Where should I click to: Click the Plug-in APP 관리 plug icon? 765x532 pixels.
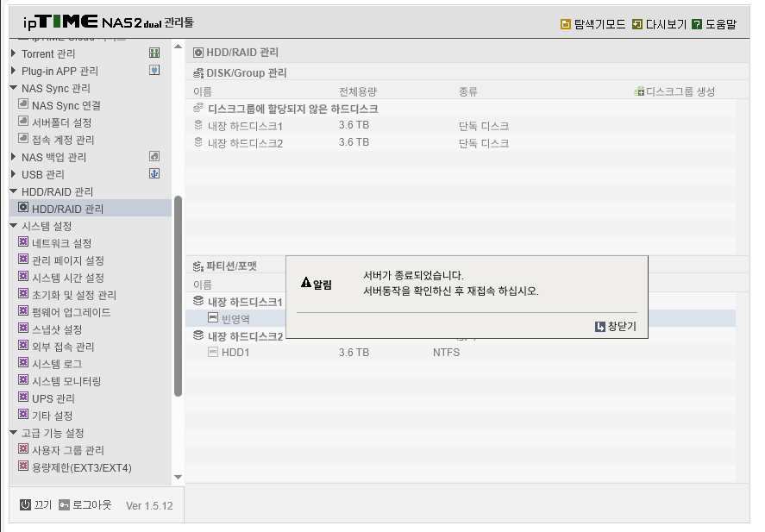(154, 70)
